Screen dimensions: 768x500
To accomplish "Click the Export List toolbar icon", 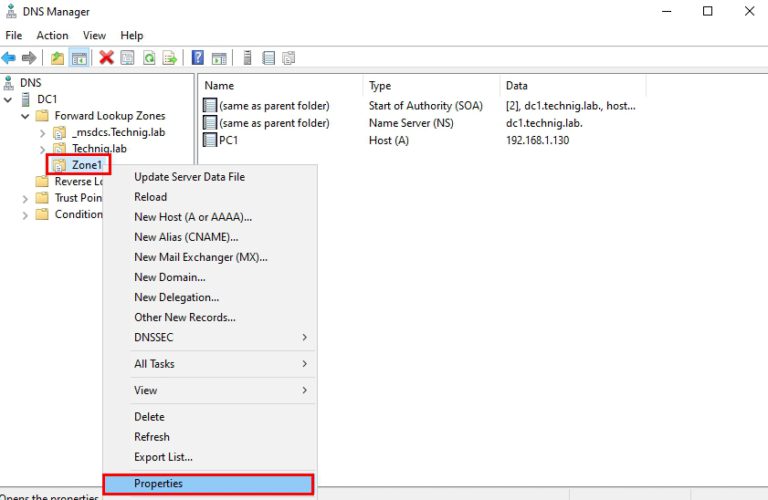I will pyautogui.click(x=170, y=58).
